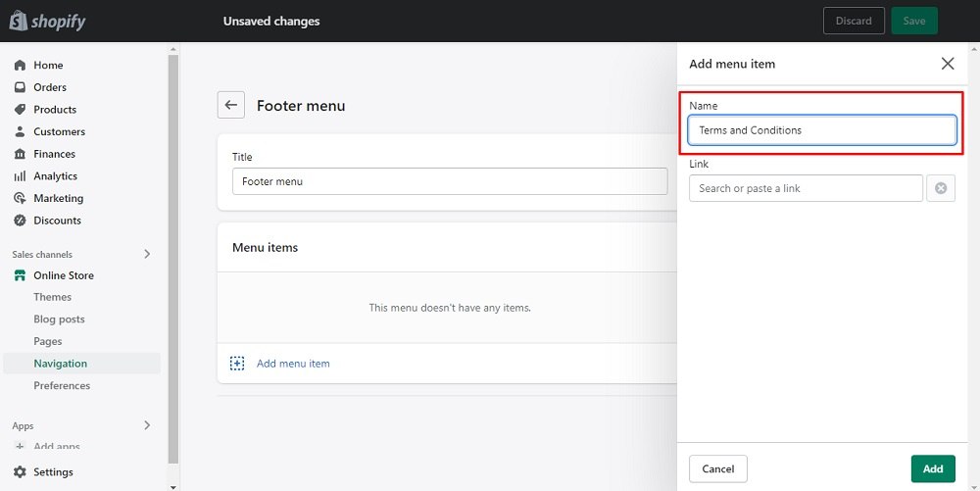Click the Unsaved changes text
980x491 pixels.
(x=271, y=22)
